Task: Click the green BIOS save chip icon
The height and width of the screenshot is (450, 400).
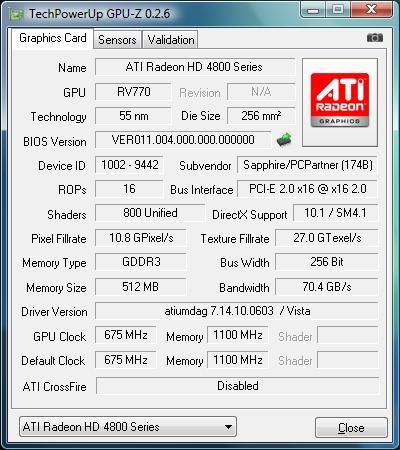Action: 284,139
